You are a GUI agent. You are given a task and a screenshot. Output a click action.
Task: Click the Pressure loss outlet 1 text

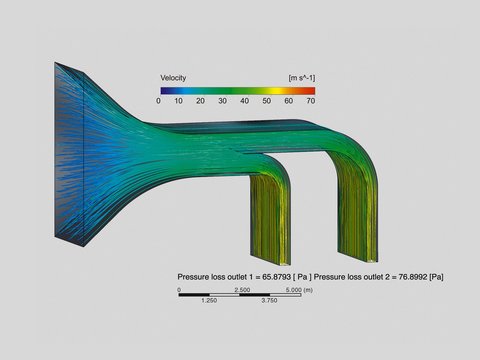pyautogui.click(x=245, y=277)
